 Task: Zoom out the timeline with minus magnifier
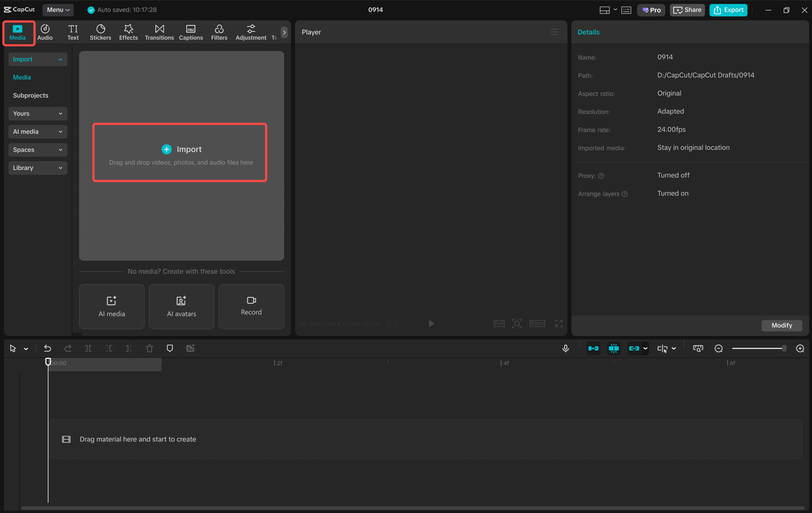(x=719, y=349)
